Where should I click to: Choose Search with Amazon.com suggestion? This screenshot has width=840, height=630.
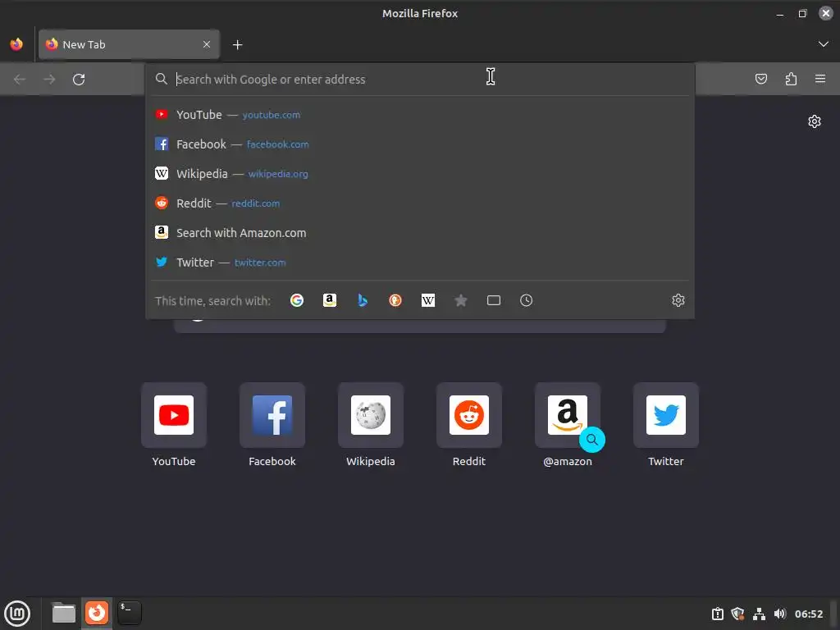pyautogui.click(x=420, y=232)
